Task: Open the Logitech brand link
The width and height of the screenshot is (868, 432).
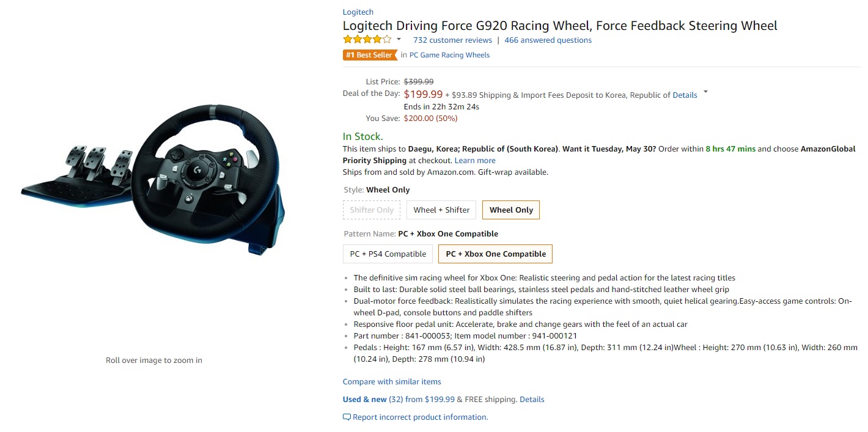Action: click(358, 12)
